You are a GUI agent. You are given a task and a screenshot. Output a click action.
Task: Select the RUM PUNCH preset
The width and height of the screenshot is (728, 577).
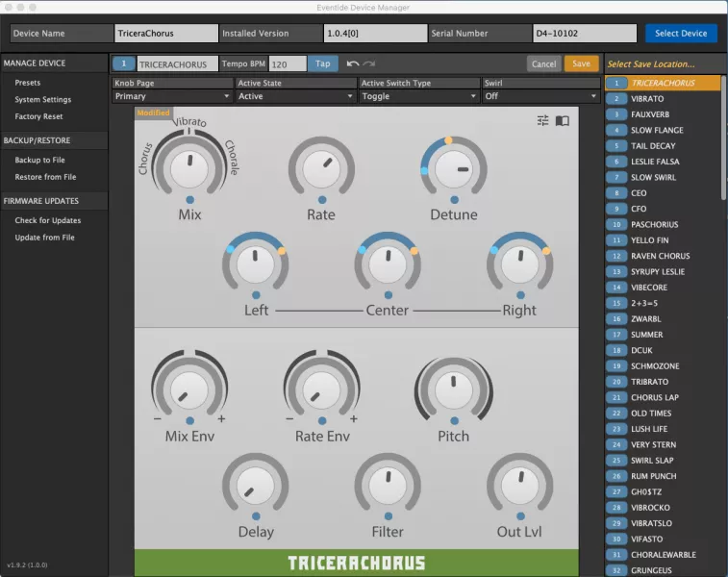point(663,476)
